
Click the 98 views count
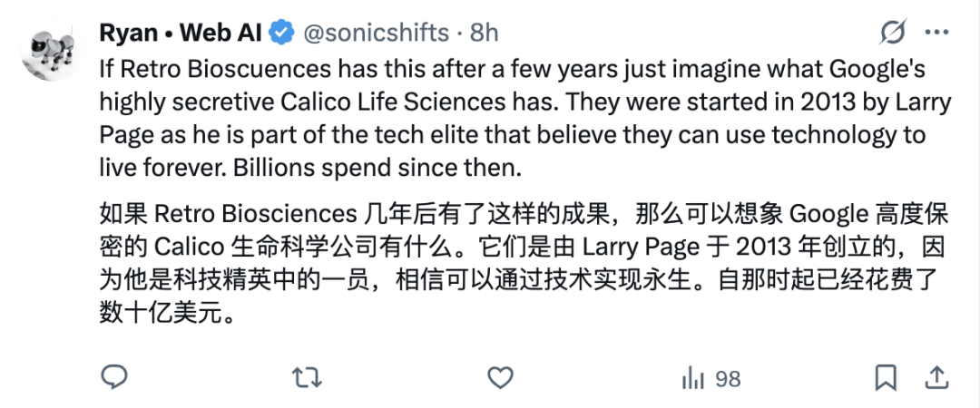click(x=728, y=376)
